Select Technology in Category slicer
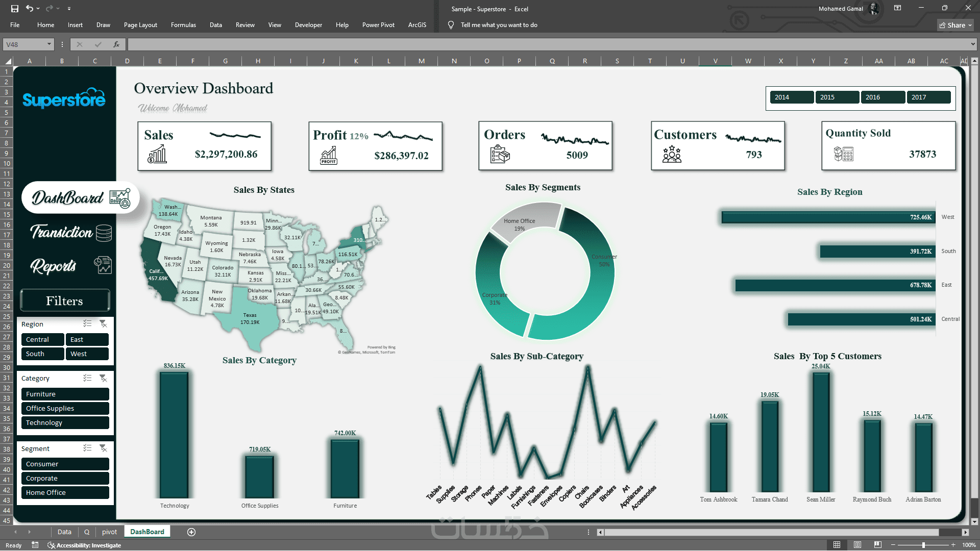The image size is (980, 551). click(x=65, y=423)
